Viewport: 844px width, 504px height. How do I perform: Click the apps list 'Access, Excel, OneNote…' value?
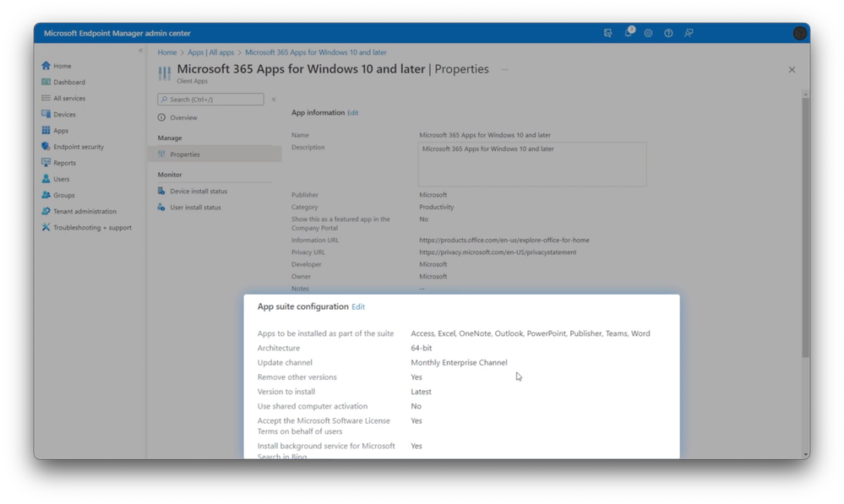tap(531, 333)
